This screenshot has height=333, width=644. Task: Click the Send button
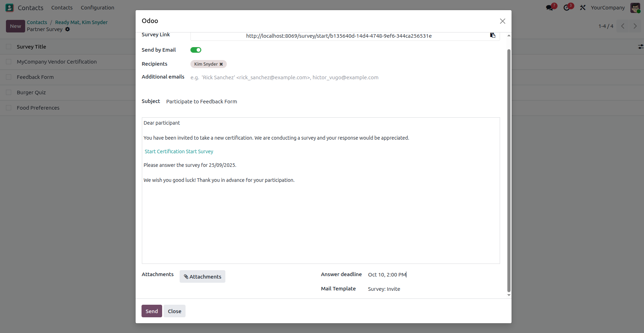coord(152,311)
